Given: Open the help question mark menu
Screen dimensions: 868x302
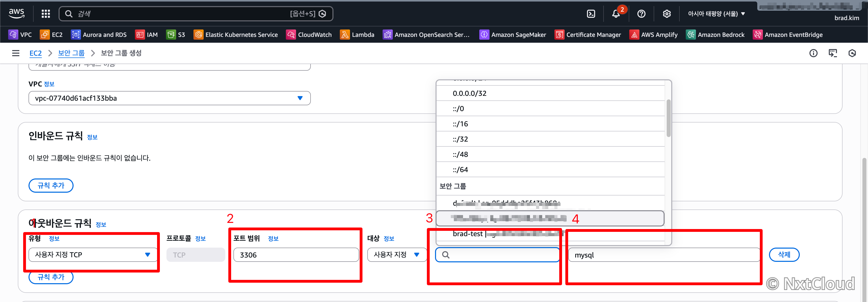Looking at the screenshot, I should [641, 13].
